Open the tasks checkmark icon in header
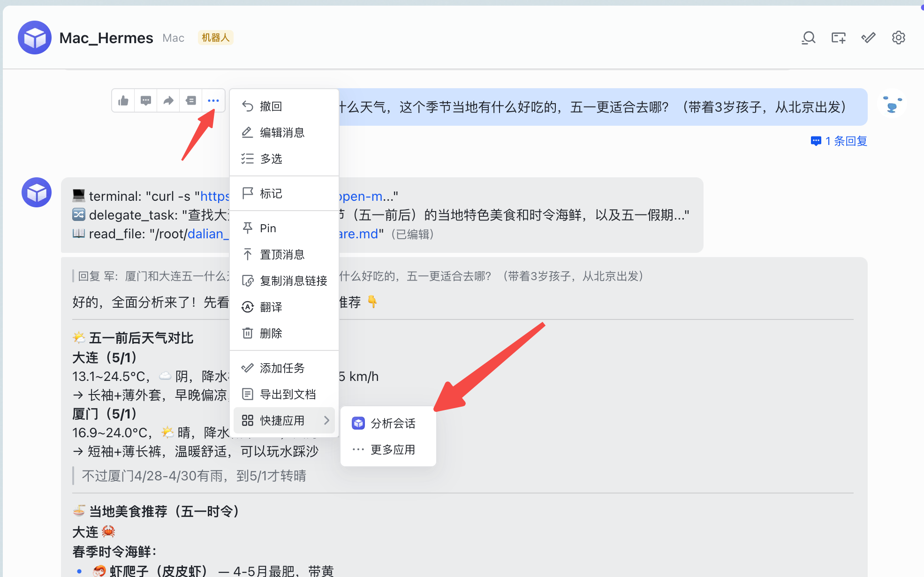 tap(868, 38)
